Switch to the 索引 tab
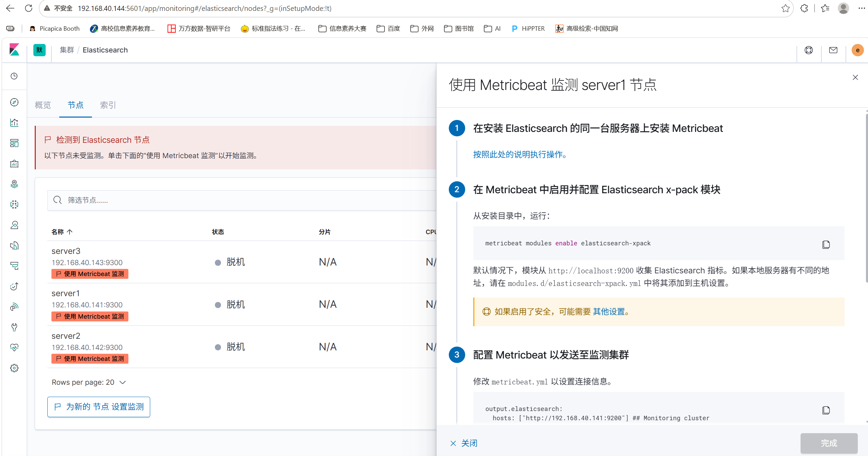The image size is (868, 456). pos(108,105)
